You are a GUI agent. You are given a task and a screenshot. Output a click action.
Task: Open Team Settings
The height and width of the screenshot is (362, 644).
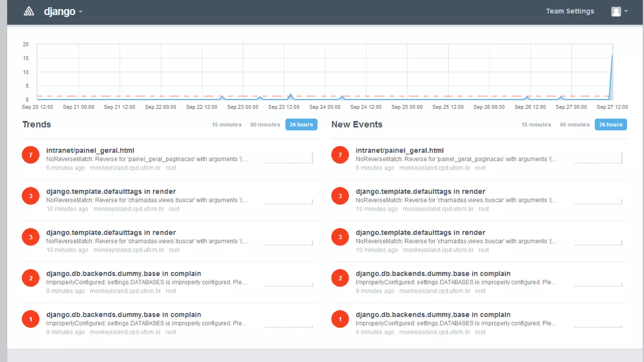pos(570,11)
